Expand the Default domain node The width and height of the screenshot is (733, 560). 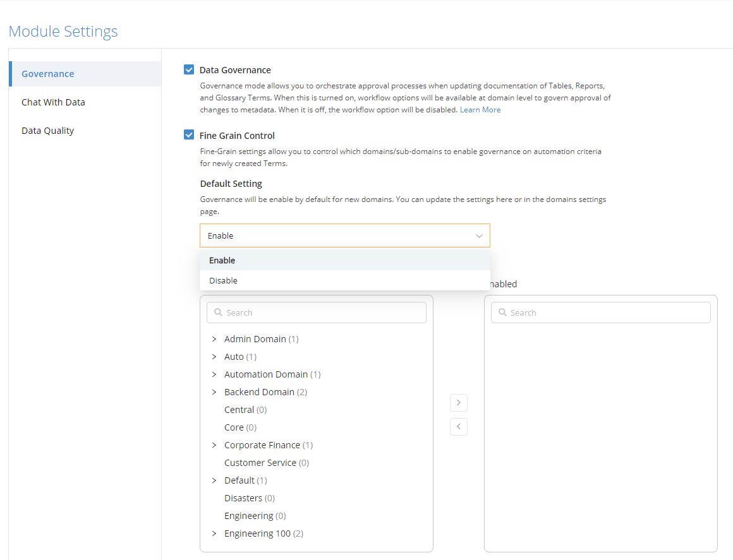(214, 480)
